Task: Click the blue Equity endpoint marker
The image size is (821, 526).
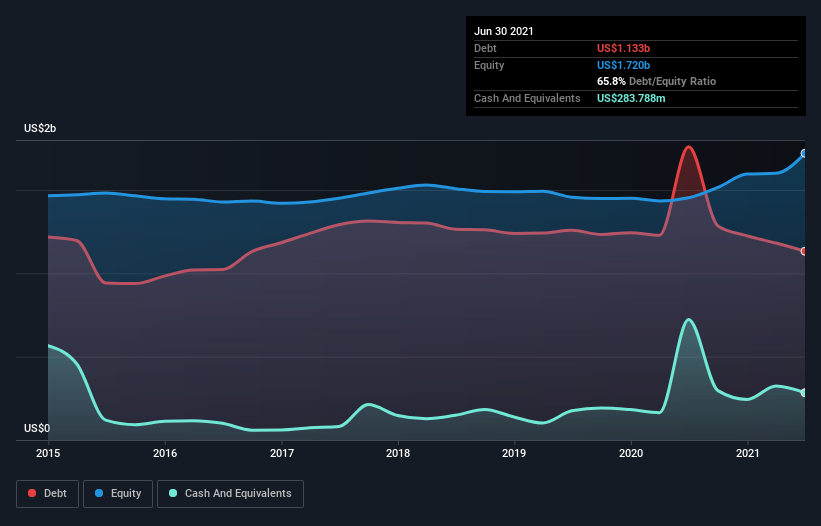Action: (x=804, y=153)
